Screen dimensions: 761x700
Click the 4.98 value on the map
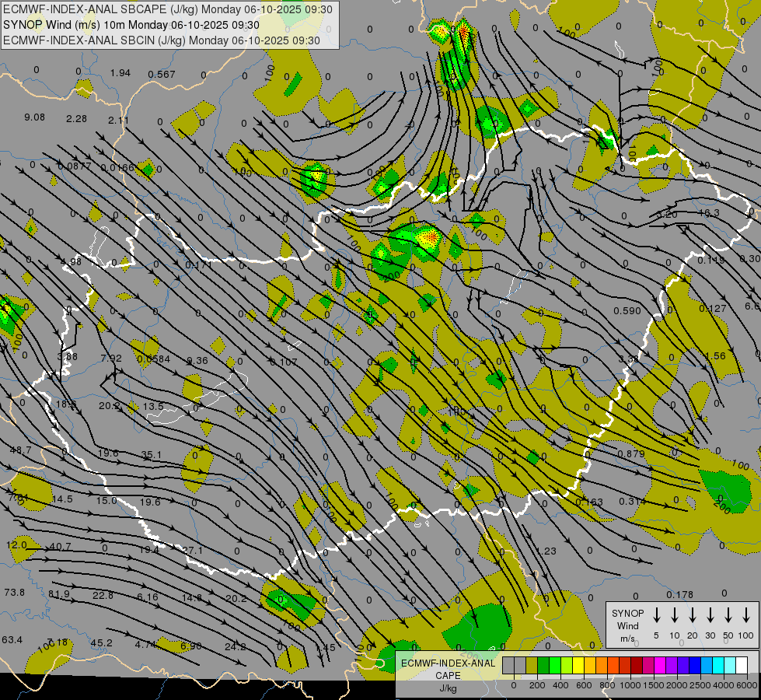point(71,262)
